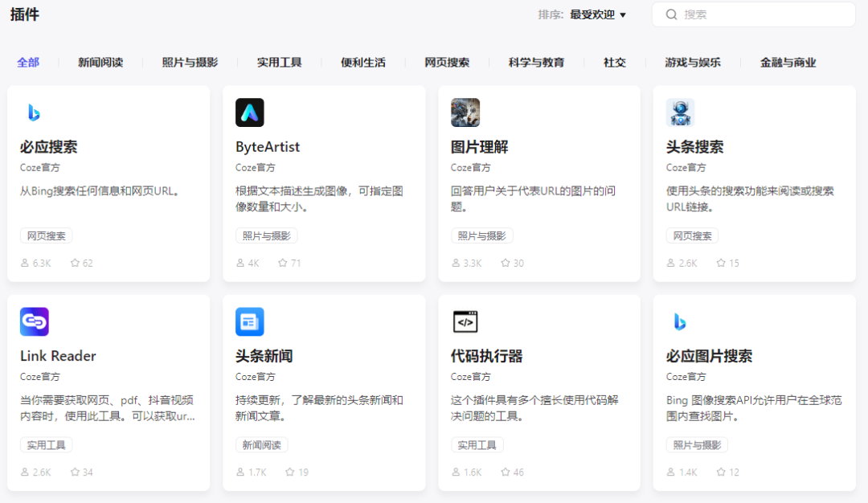Open the 头条搜索 plugin via its icon

[680, 112]
